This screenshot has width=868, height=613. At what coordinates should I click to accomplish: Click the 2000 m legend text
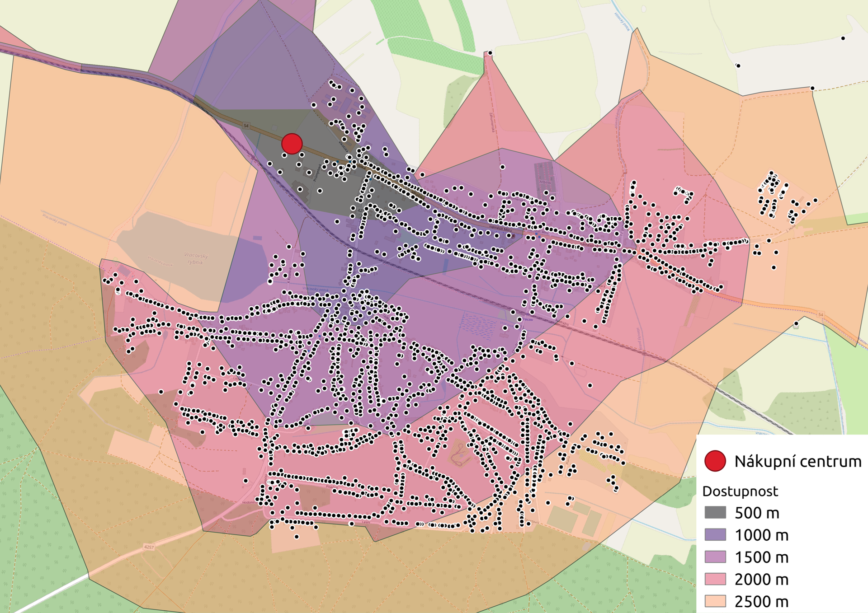click(x=761, y=579)
